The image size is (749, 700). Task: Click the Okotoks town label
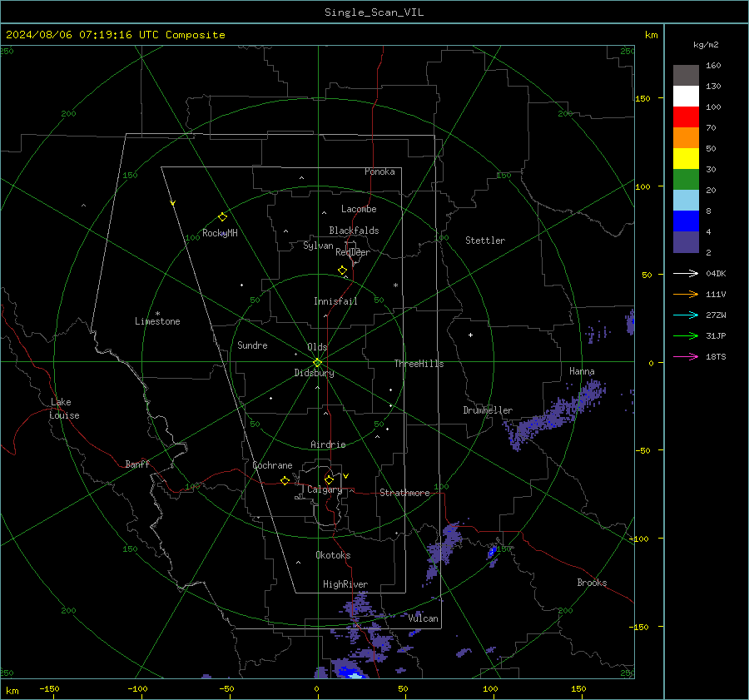coord(333,554)
